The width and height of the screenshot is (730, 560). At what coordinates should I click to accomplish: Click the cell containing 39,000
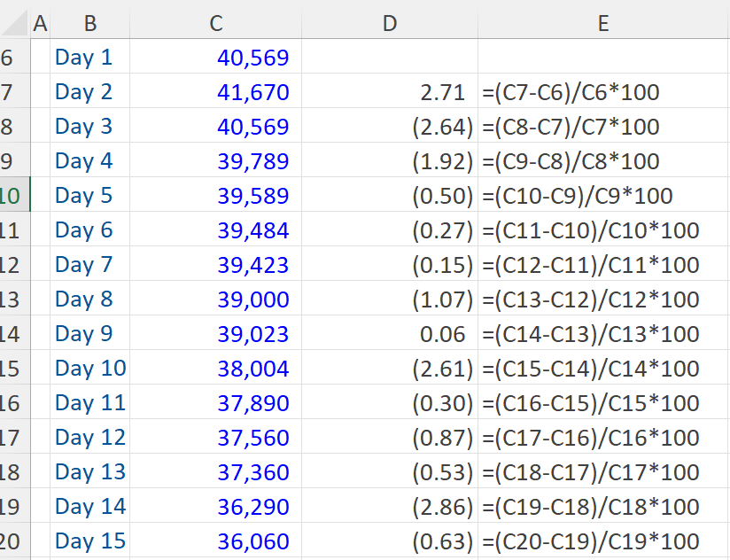pyautogui.click(x=253, y=299)
